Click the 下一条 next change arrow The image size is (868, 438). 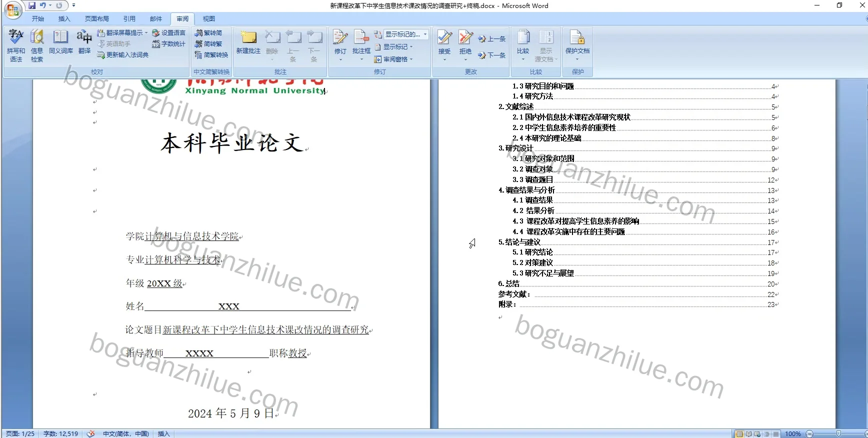[x=492, y=55]
